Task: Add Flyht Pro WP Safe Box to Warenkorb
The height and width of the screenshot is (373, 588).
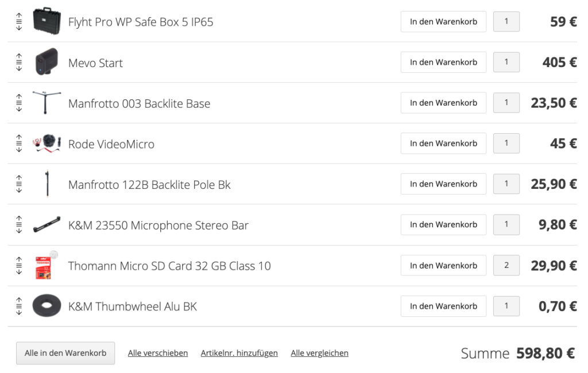Action: [x=443, y=22]
